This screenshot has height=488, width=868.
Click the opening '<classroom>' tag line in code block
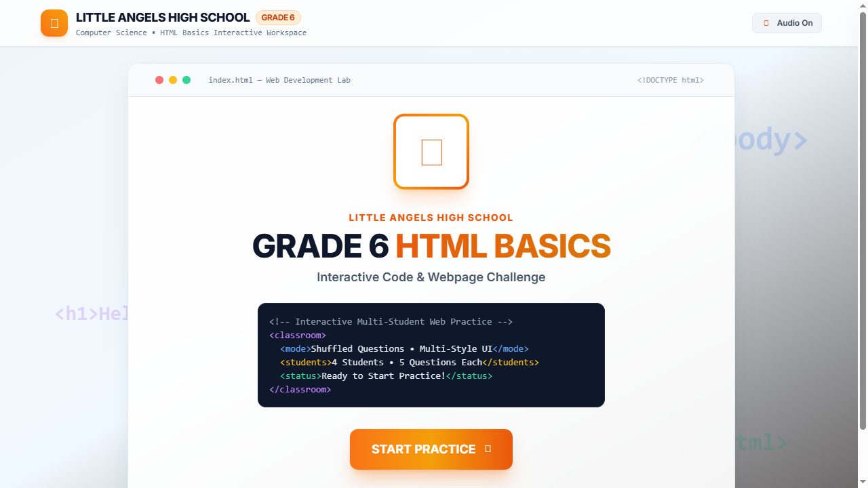(298, 335)
